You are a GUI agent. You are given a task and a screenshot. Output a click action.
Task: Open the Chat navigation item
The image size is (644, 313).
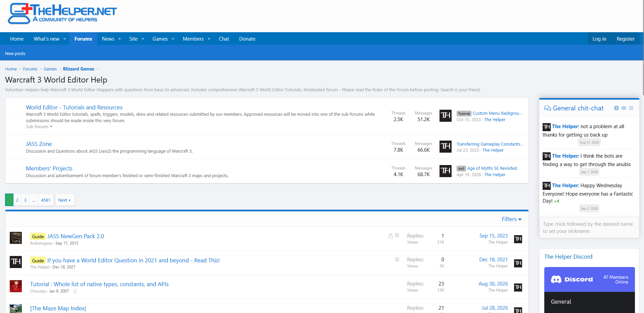click(224, 39)
